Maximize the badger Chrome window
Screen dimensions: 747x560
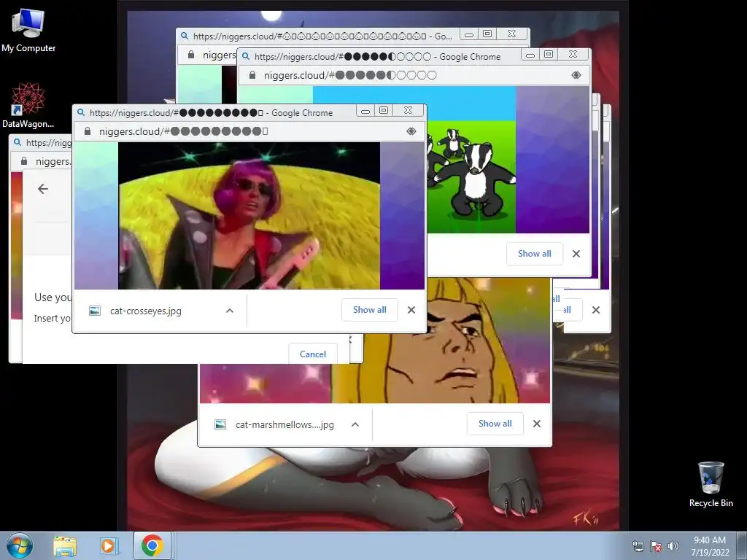[549, 55]
